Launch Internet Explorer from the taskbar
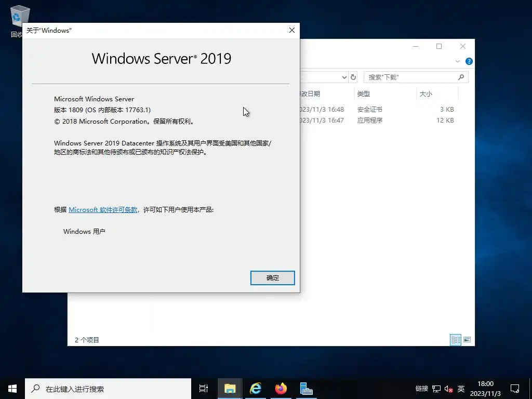This screenshot has width=532, height=399. point(256,389)
